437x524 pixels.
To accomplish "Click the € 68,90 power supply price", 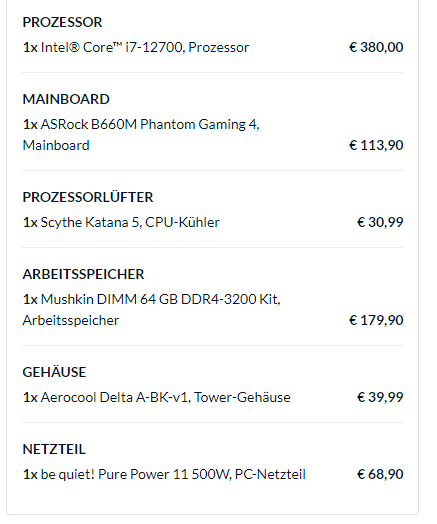I will coord(380,474).
